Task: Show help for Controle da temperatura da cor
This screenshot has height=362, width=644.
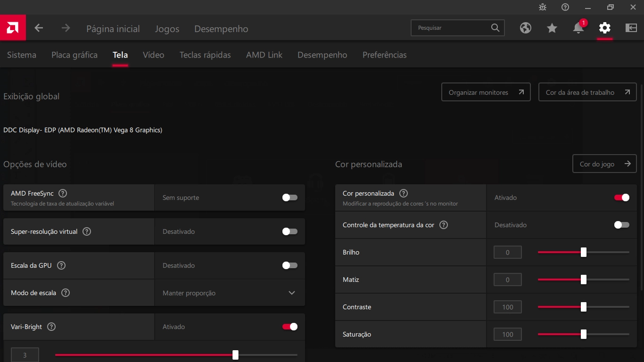Action: click(x=444, y=225)
